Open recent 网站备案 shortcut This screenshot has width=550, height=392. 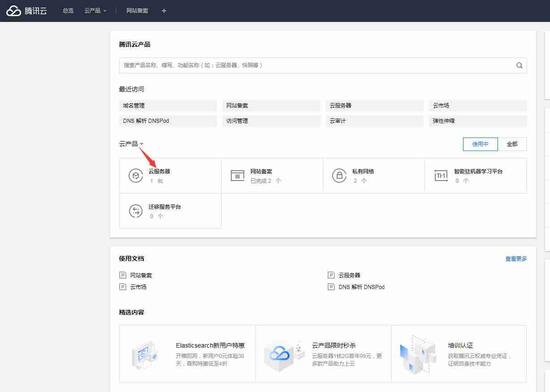point(271,106)
